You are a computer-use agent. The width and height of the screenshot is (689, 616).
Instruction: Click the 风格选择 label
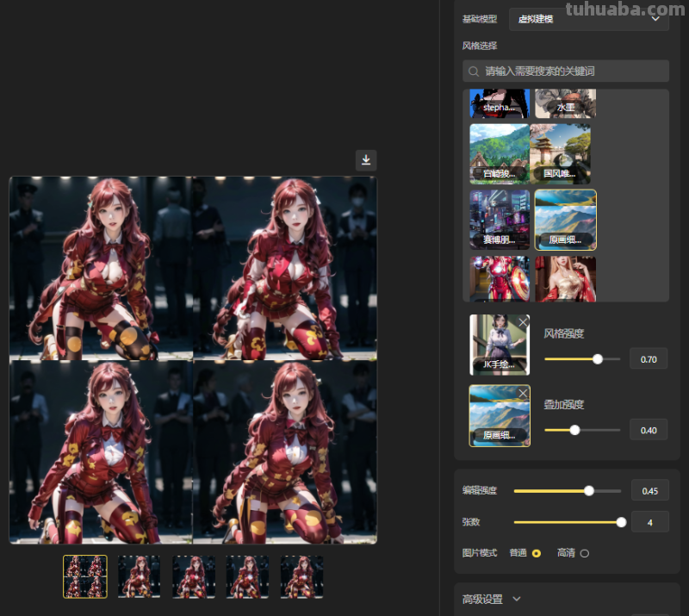(480, 46)
